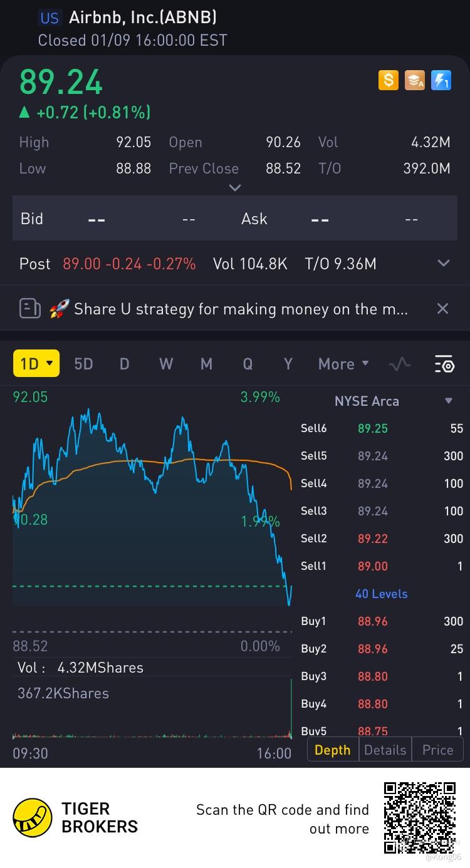
Task: Open the Share U strategy banner text
Action: (x=241, y=309)
